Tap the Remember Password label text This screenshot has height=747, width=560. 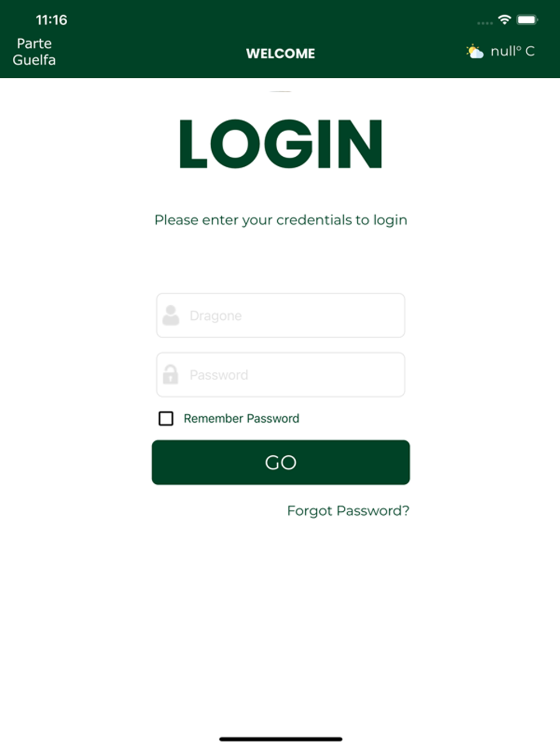coord(241,418)
